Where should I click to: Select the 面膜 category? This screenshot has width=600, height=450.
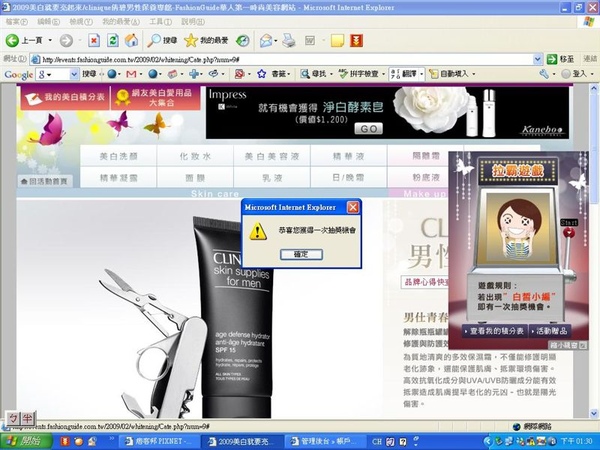pos(195,178)
